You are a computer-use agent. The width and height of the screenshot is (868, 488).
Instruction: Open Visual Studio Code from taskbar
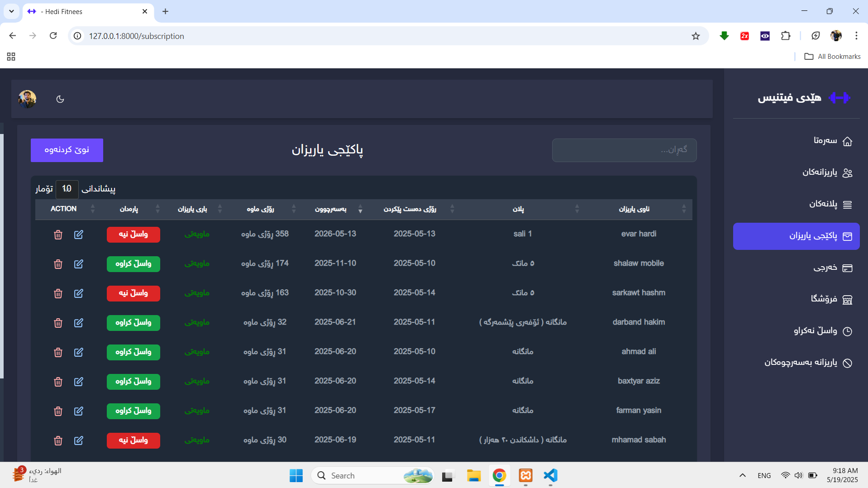pyautogui.click(x=550, y=475)
